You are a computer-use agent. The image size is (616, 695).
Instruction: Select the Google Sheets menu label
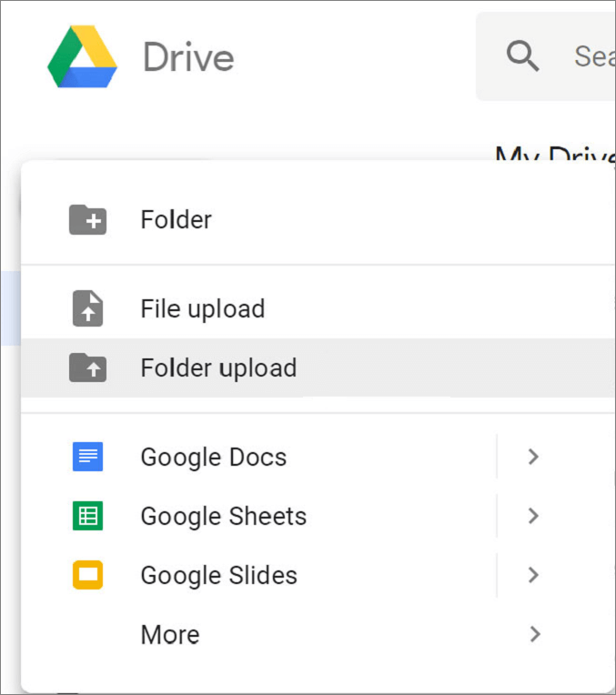pos(223,516)
